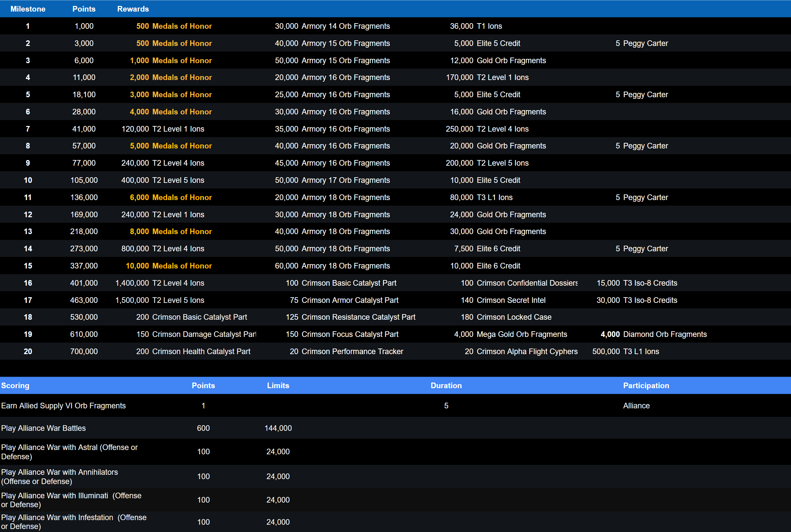Click the Rewards column header
This screenshot has height=532, width=791.
tap(133, 9)
